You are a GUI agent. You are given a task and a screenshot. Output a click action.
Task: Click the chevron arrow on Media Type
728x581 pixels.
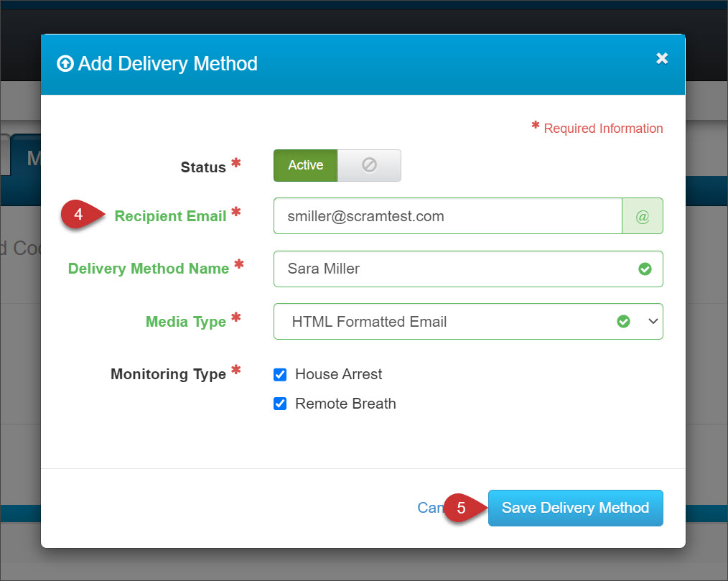[653, 322]
